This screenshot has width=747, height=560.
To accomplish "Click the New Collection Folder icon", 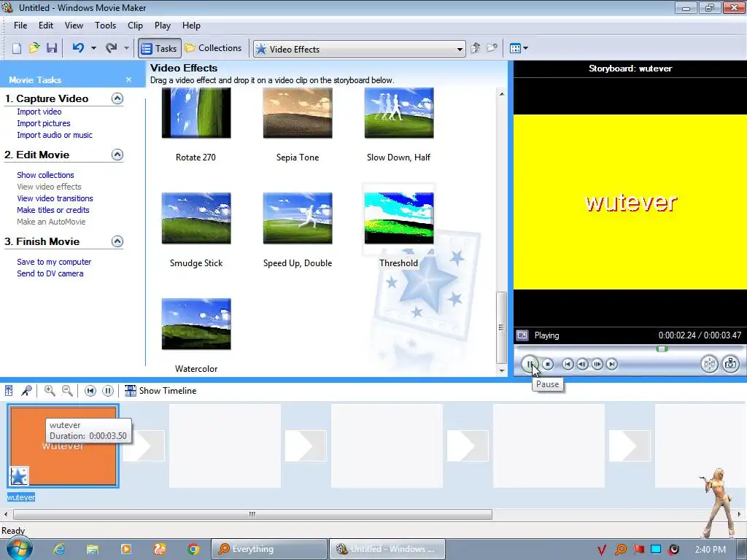I will click(492, 48).
